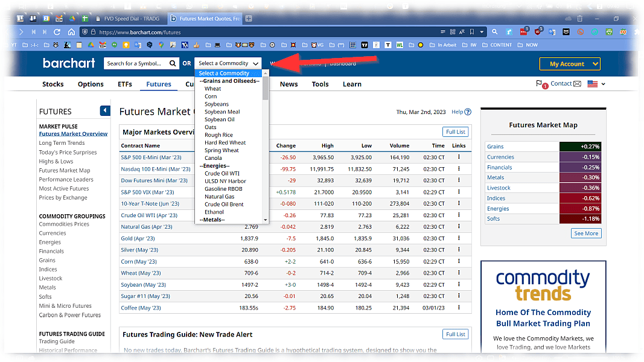Viewport: 644px width, 362px height.
Task: Reload the page with the browser refresh icon
Action: tap(56, 32)
